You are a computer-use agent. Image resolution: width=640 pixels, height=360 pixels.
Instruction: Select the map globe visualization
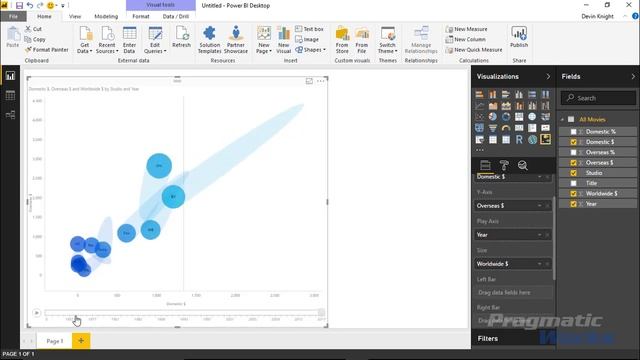(x=532, y=117)
